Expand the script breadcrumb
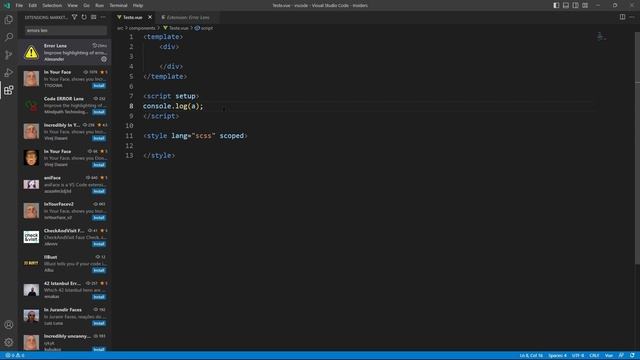This screenshot has height=360, width=640. tap(204, 28)
